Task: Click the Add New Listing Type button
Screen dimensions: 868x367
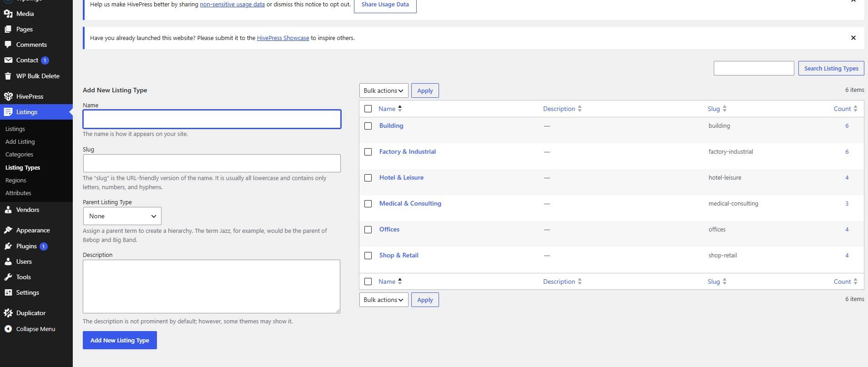Action: tap(120, 340)
